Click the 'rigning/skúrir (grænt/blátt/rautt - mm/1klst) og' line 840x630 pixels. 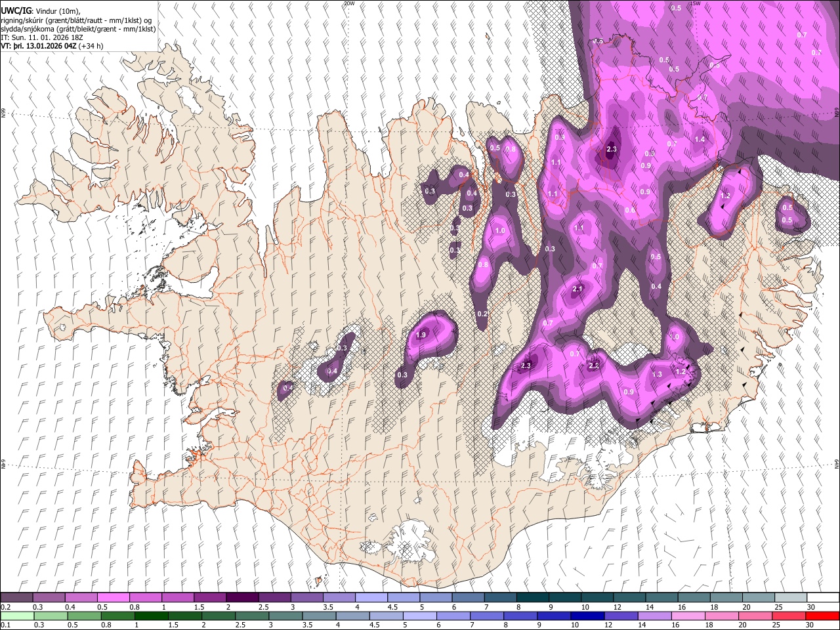(x=77, y=20)
